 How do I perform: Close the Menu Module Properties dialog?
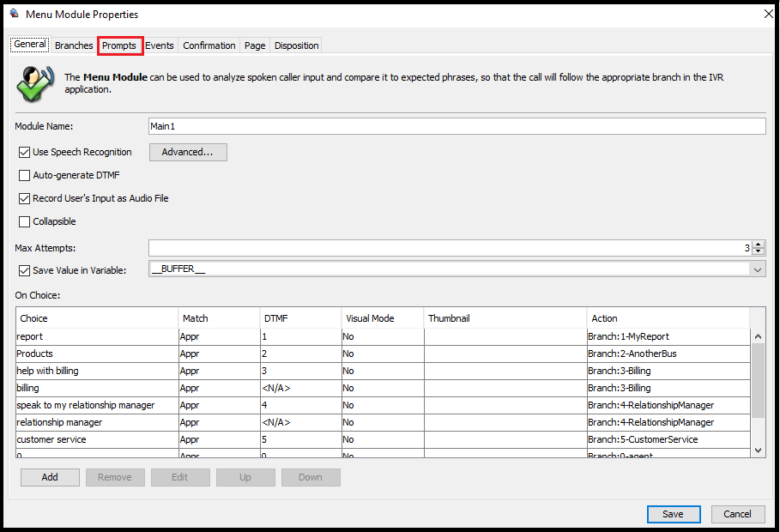tap(769, 14)
